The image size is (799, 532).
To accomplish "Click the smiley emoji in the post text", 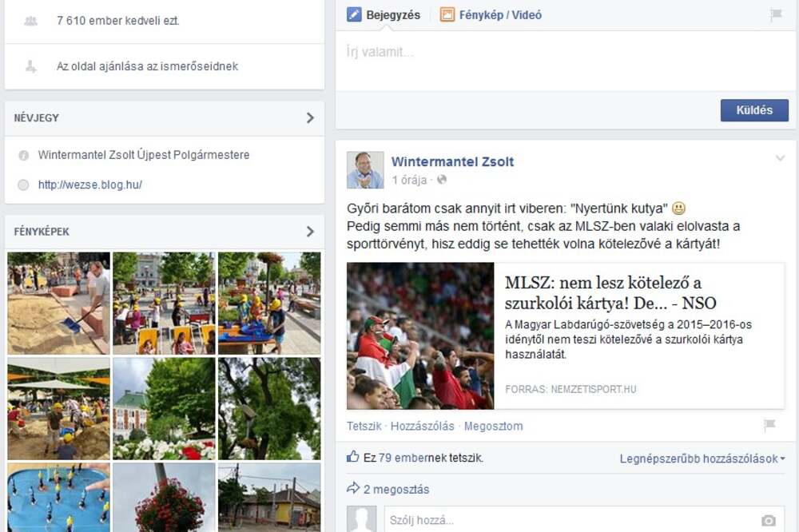I will [678, 208].
